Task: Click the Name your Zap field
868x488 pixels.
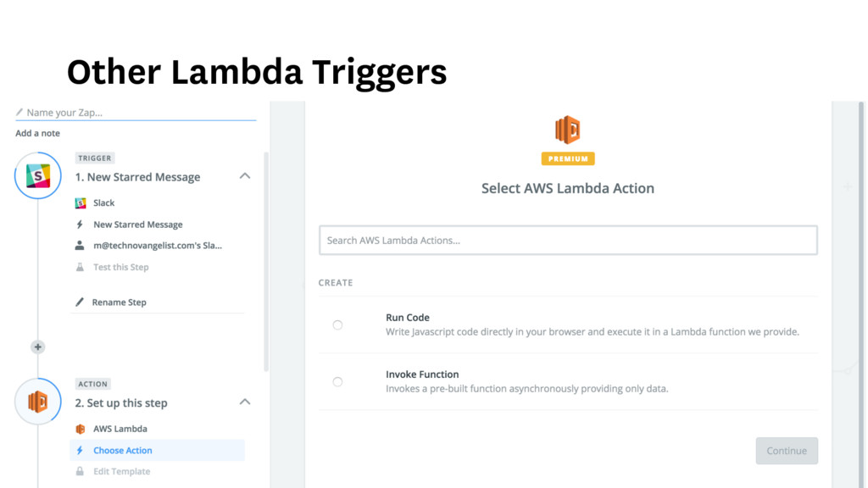Action: click(136, 113)
